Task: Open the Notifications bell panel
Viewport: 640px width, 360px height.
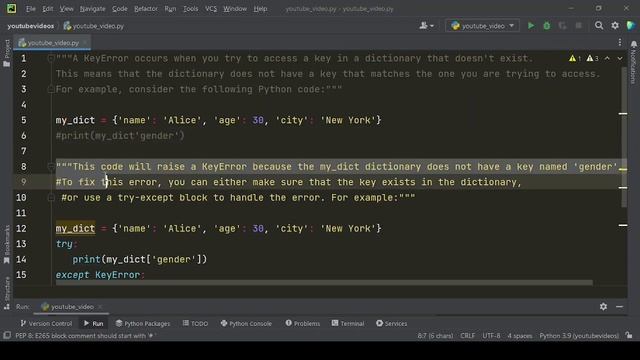Action: [634, 61]
